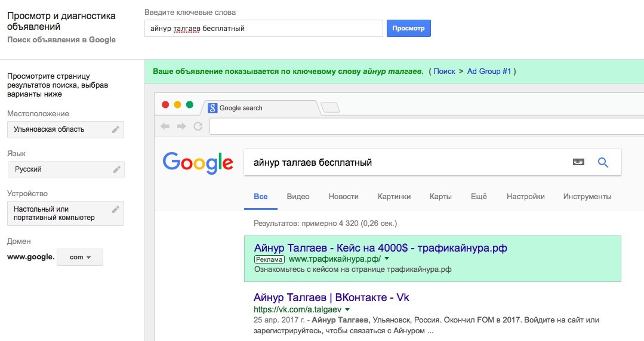Click the browser reload icon
This screenshot has height=341, width=644.
click(198, 126)
